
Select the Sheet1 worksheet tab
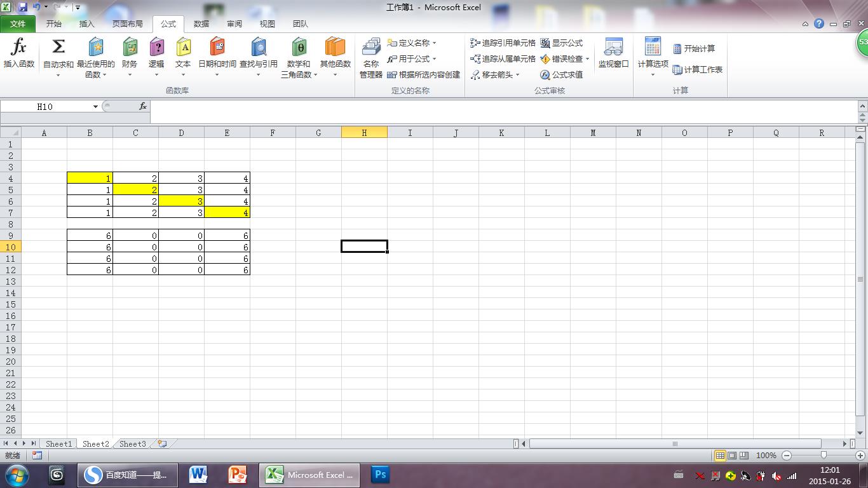click(x=58, y=444)
